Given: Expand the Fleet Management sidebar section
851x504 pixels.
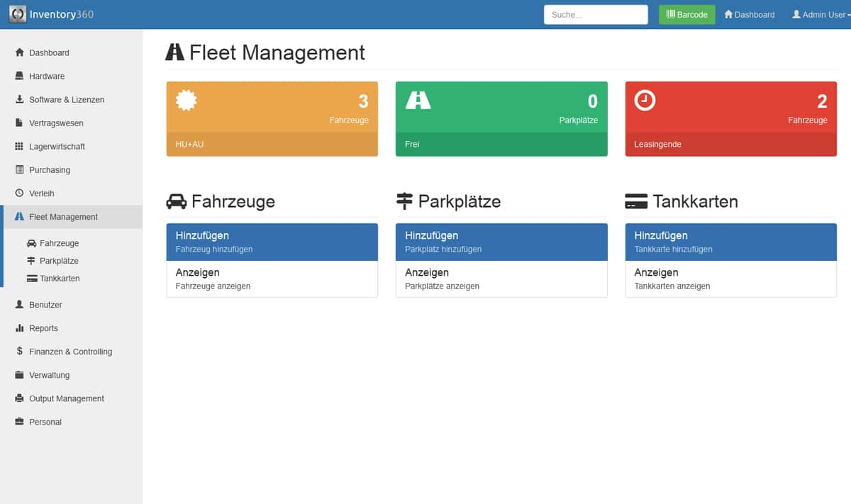Looking at the screenshot, I should click(64, 216).
